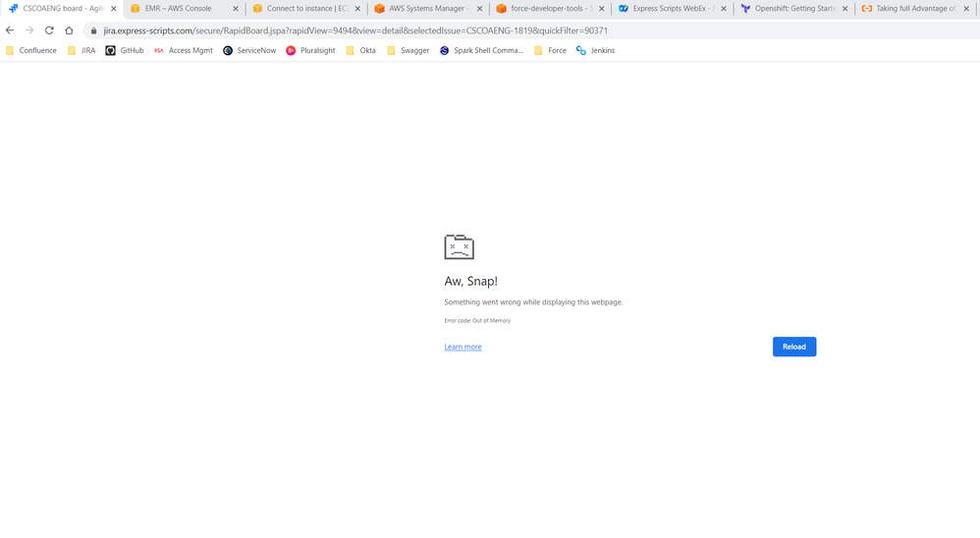Open the Okta bookmark folder
Screen dimensions: 980x538
tap(360, 51)
